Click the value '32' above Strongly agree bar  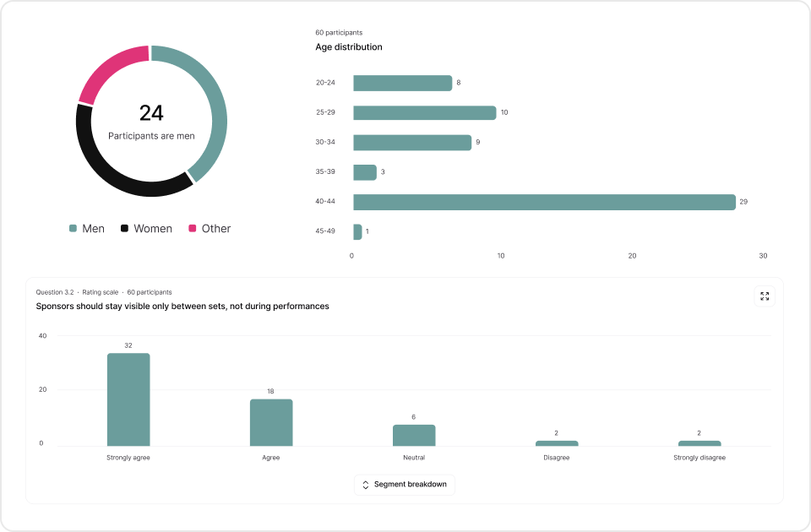point(128,345)
